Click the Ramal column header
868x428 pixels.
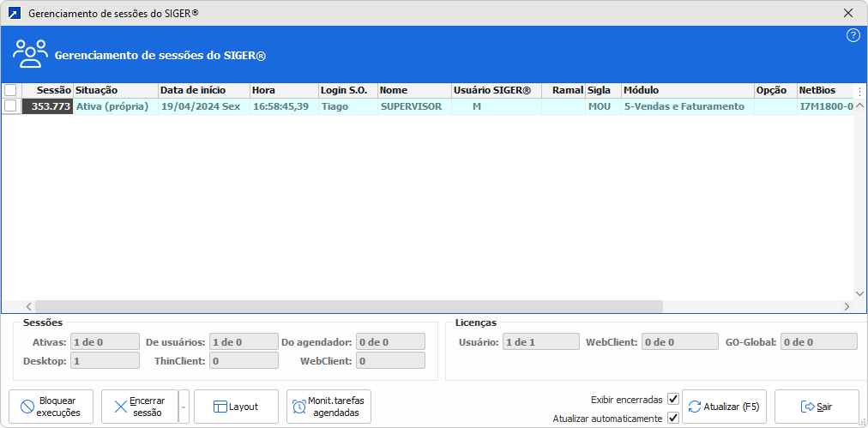coord(564,90)
